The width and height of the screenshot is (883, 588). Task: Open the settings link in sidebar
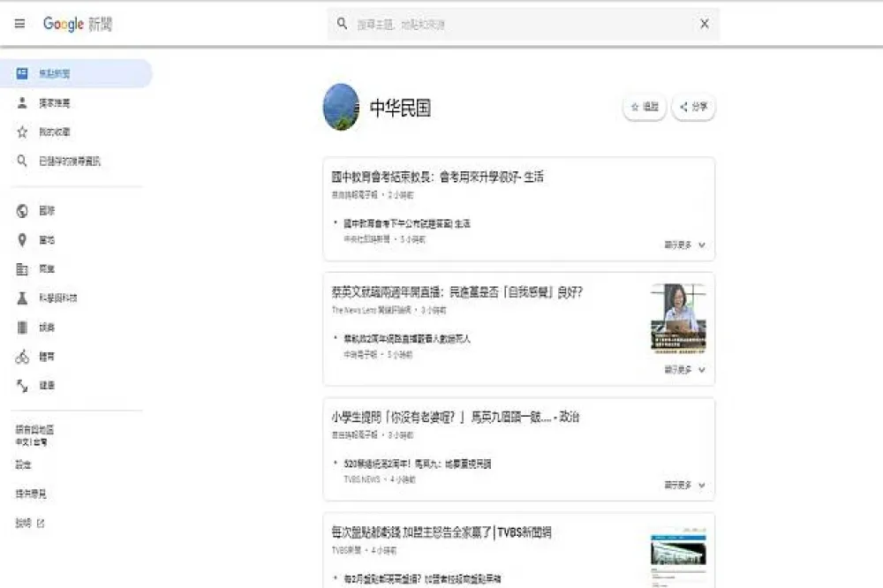tap(23, 464)
